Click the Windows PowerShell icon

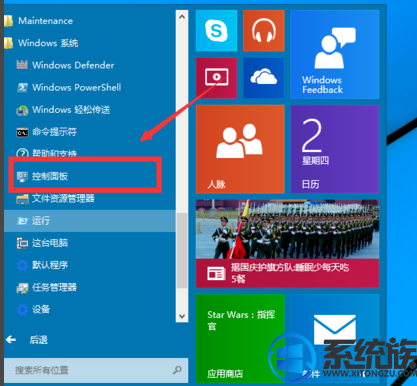pos(22,87)
